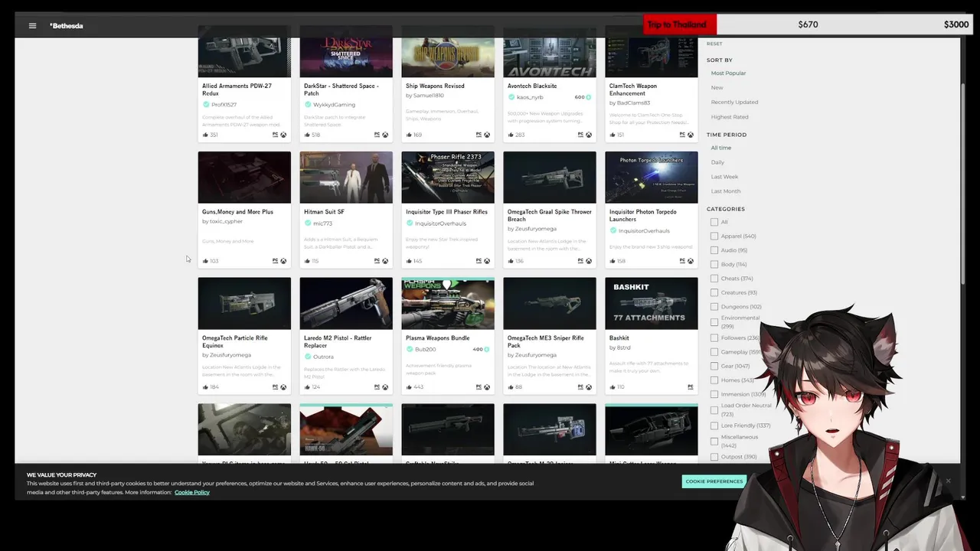Viewport: 980px width, 551px height.
Task: Set the time period to All time
Action: point(721,148)
